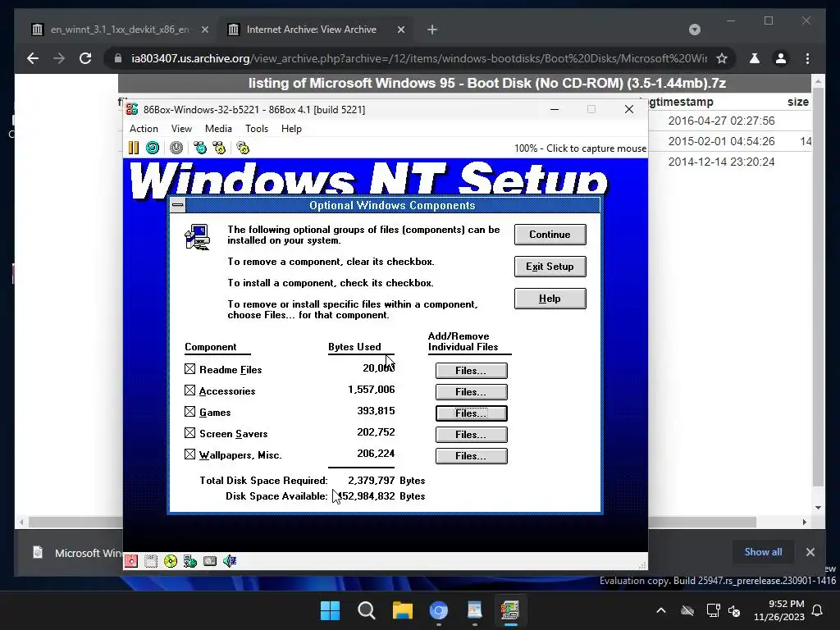Click the Exit Setup button
Image resolution: width=840 pixels, height=630 pixels.
pyautogui.click(x=550, y=267)
